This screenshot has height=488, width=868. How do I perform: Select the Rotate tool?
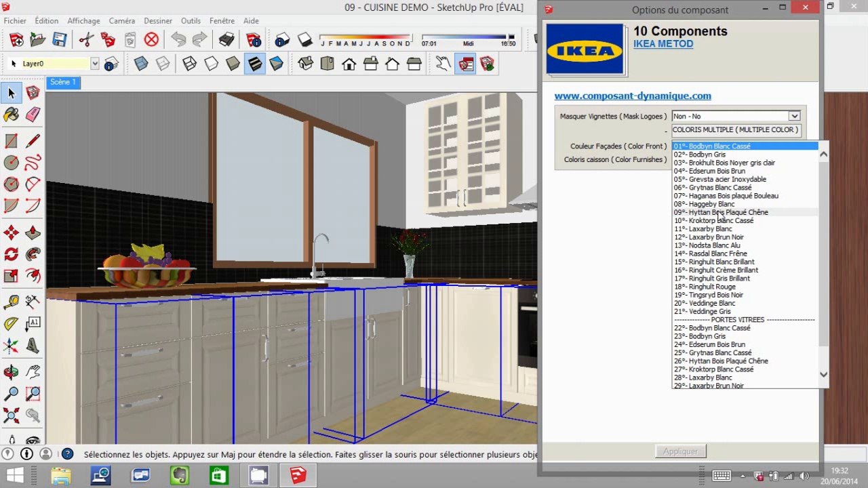pyautogui.click(x=12, y=255)
